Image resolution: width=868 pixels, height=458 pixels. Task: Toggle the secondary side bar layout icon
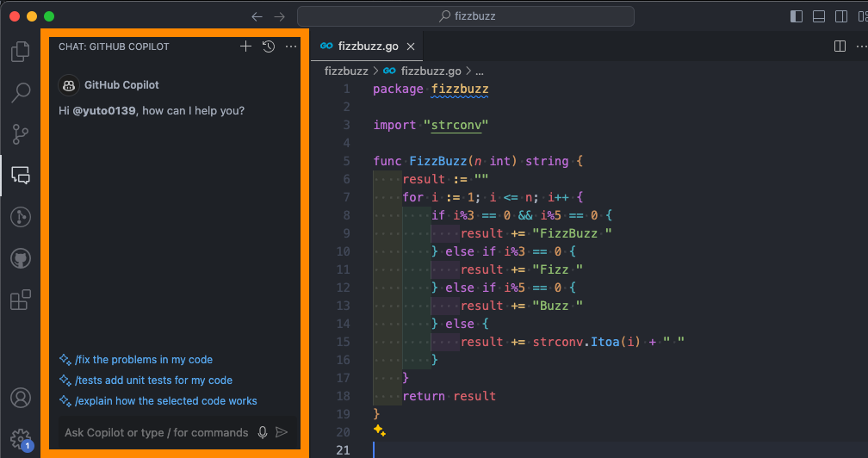coord(841,16)
